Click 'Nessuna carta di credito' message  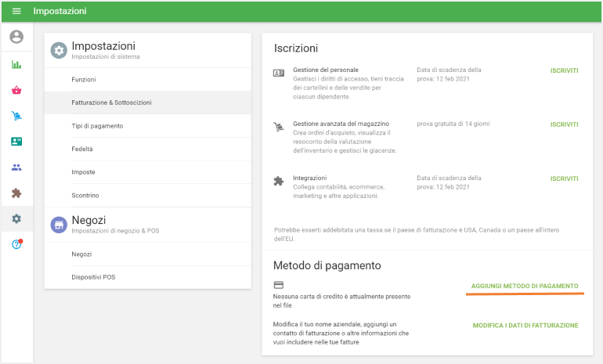[x=341, y=301]
